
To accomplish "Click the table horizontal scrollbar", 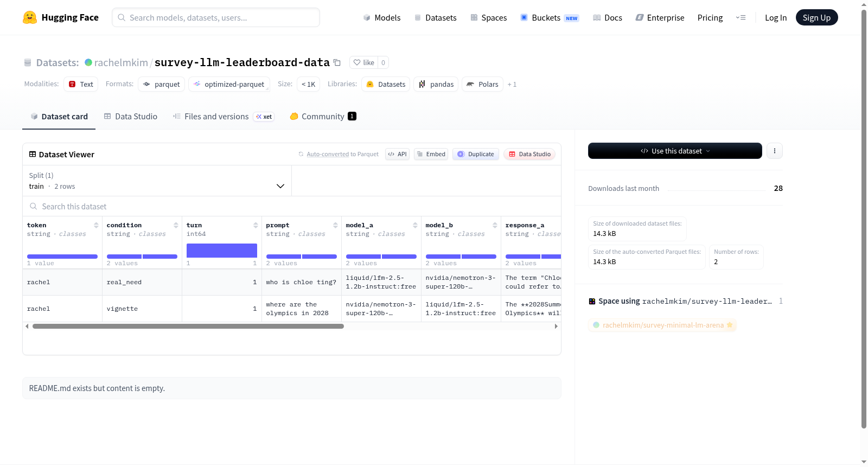I will coord(188,326).
